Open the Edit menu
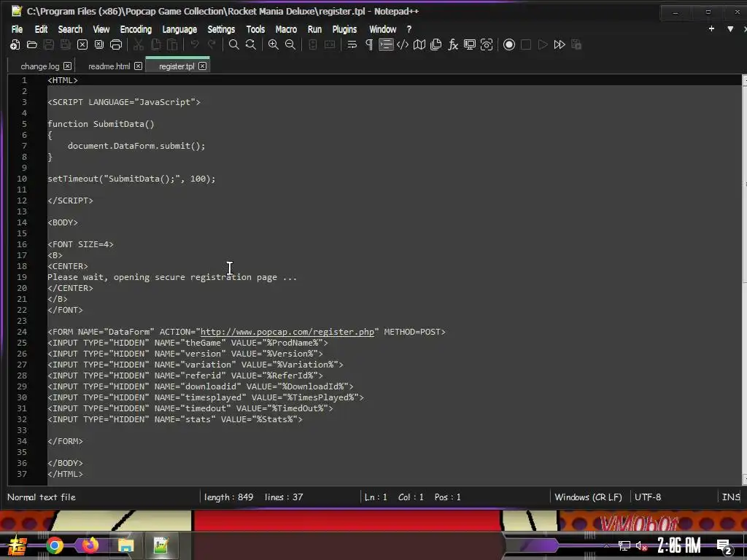747x560 pixels. click(41, 29)
